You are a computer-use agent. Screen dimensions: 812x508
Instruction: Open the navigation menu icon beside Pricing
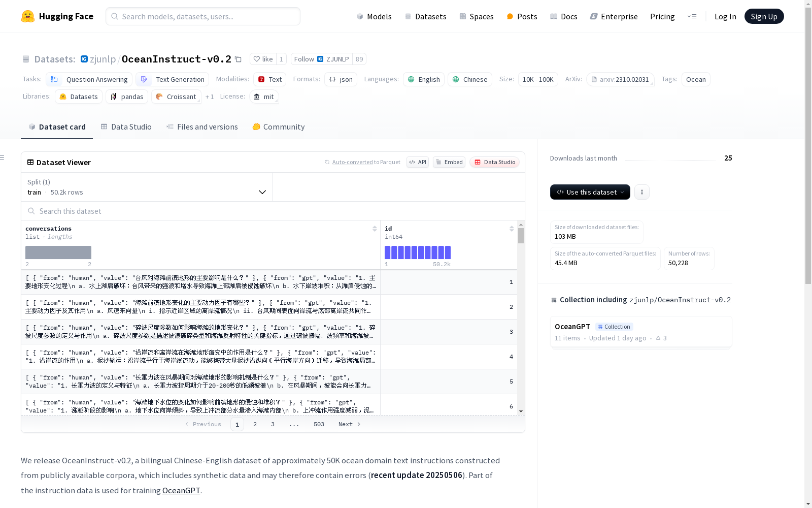692,16
